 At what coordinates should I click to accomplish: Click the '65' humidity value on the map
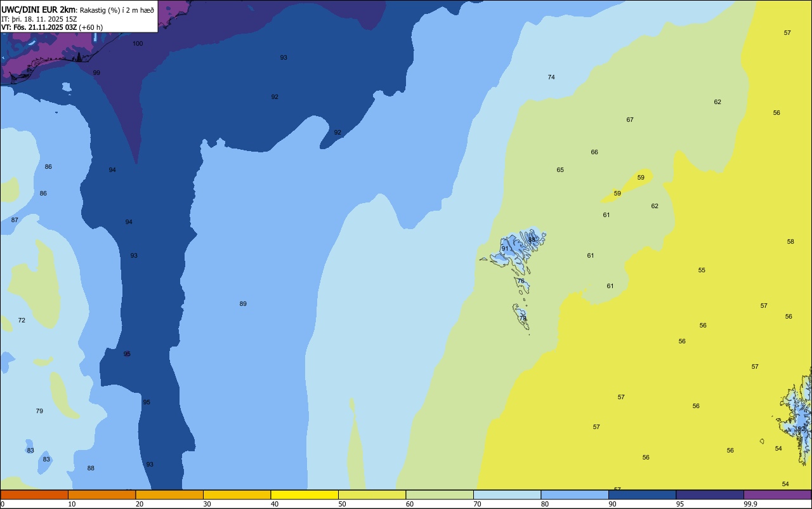point(560,169)
